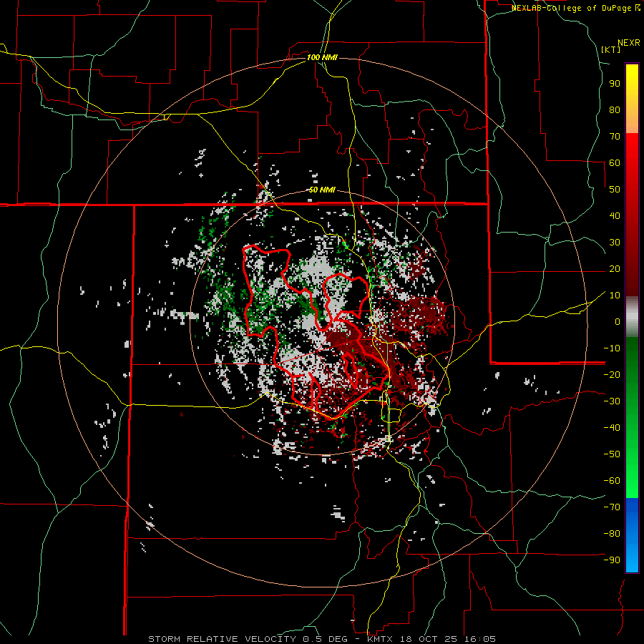Click the -30 knot scale label
644x644 pixels.
pos(612,401)
